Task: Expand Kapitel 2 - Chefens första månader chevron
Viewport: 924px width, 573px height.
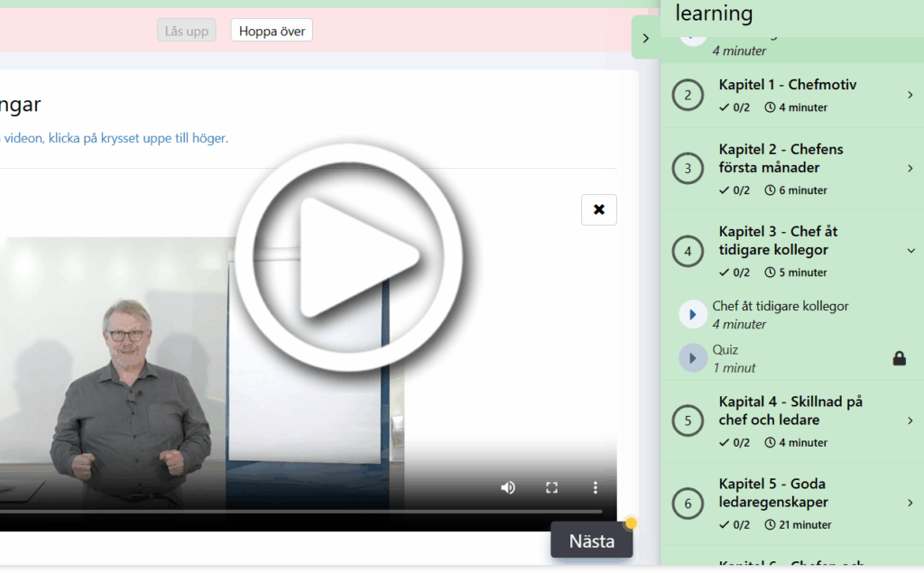Action: [910, 168]
